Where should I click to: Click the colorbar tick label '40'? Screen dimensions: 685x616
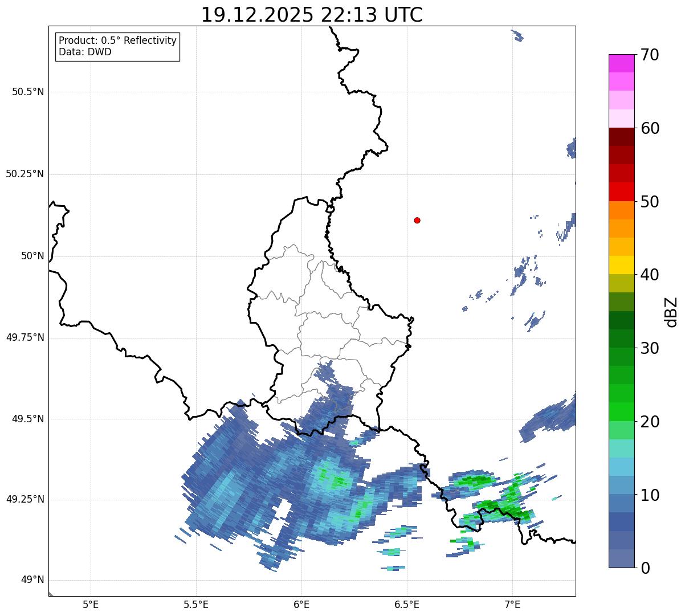point(650,275)
